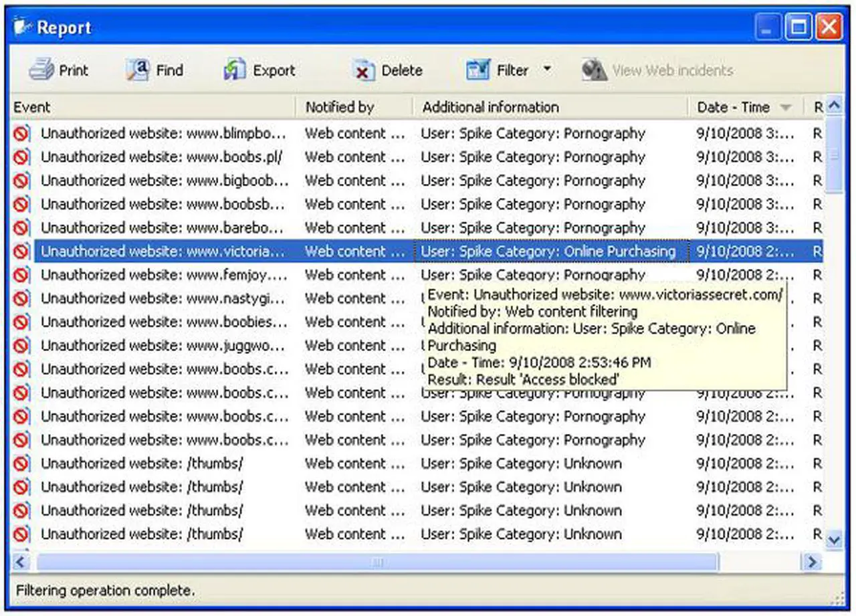
Task: Click the Report window title icon
Action: coord(23,27)
